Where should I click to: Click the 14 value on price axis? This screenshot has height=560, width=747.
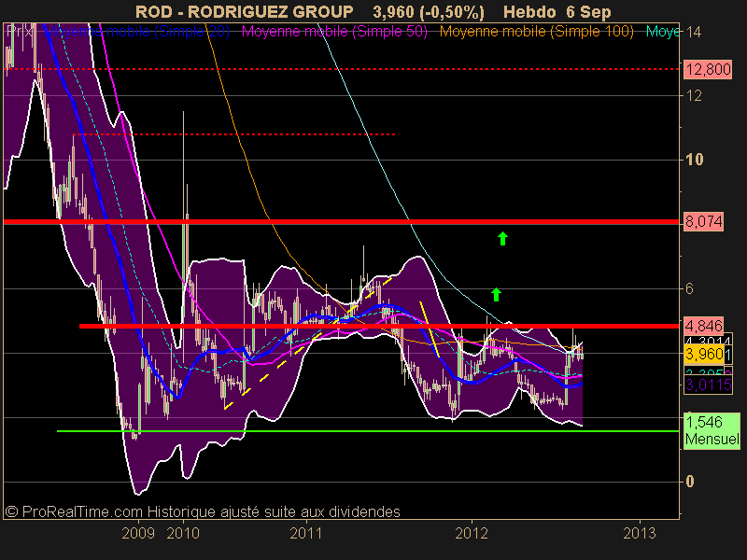(693, 32)
